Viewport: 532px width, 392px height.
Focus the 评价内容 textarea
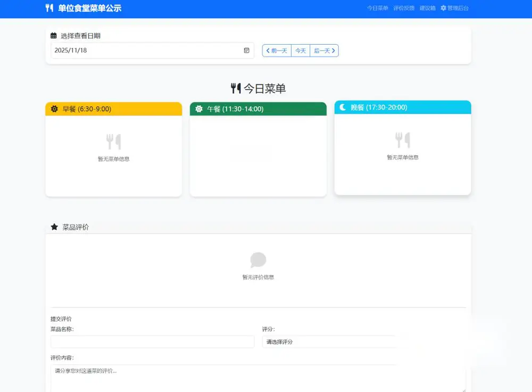(258, 378)
